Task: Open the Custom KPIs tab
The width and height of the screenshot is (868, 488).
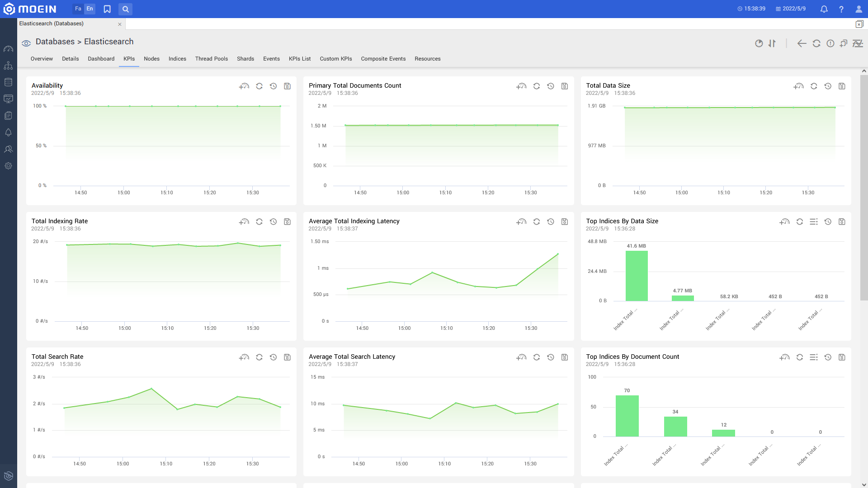Action: tap(336, 59)
